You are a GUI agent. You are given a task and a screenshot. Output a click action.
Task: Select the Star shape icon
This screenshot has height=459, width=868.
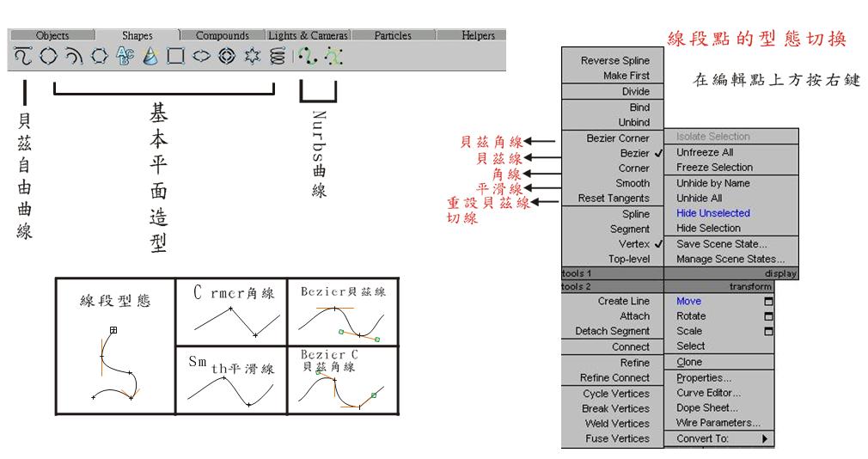tap(253, 56)
